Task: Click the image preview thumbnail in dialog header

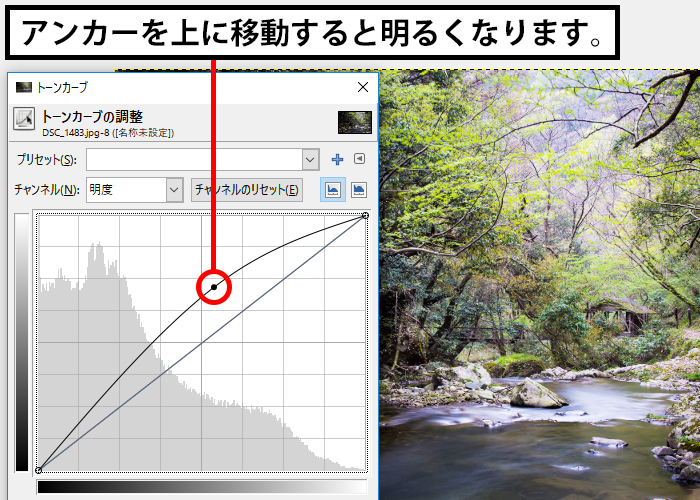Action: (x=354, y=122)
